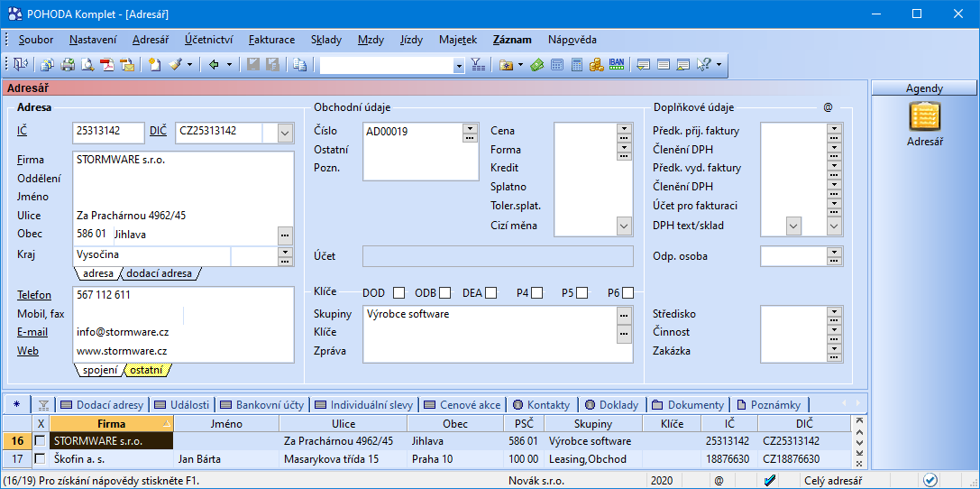Image resolution: width=980 pixels, height=489 pixels.
Task: Check the P4 checkbox
Action: pyautogui.click(x=536, y=292)
